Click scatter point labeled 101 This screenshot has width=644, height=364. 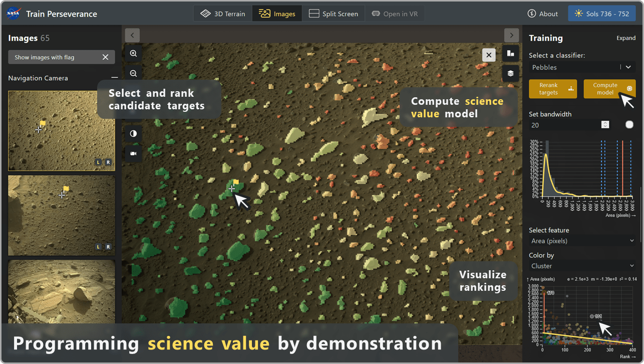592,316
